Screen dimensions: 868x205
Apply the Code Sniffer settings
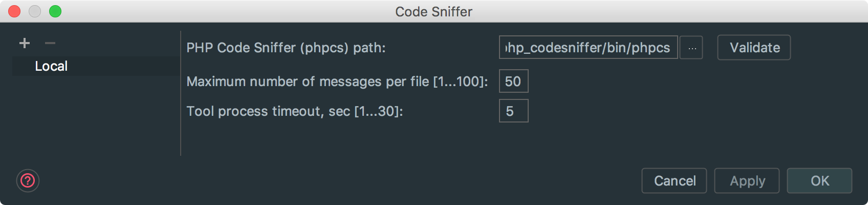[747, 181]
